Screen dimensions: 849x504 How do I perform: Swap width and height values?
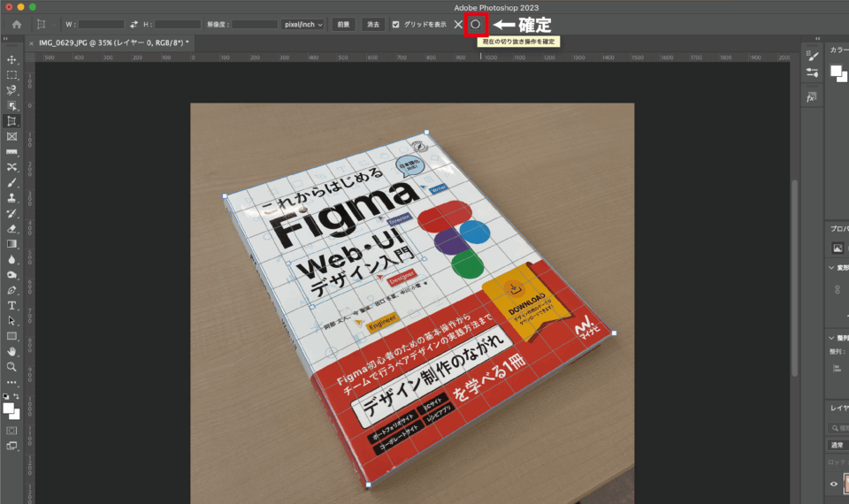click(134, 25)
